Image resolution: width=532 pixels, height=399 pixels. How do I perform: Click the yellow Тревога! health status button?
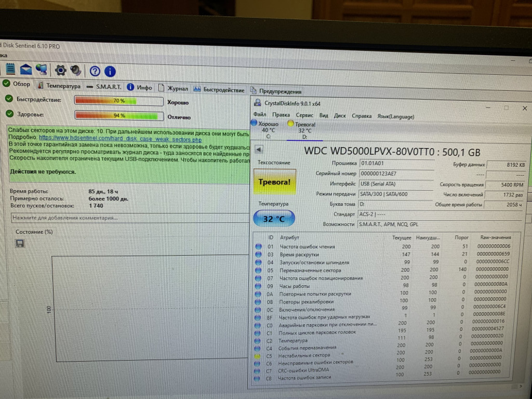coord(274,181)
